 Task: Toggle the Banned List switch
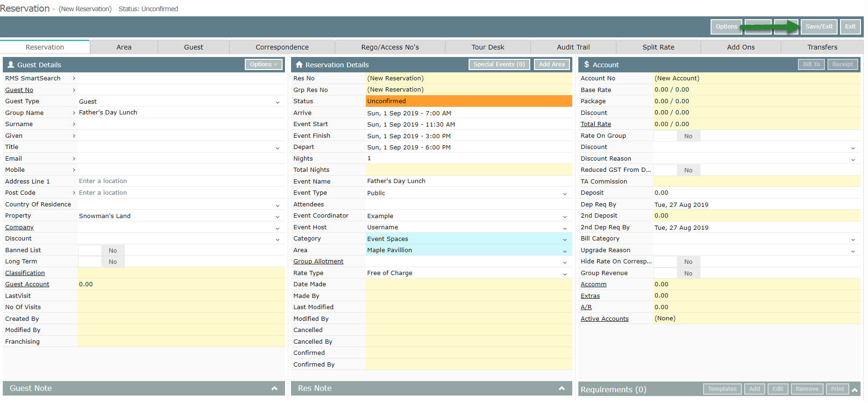click(x=101, y=250)
